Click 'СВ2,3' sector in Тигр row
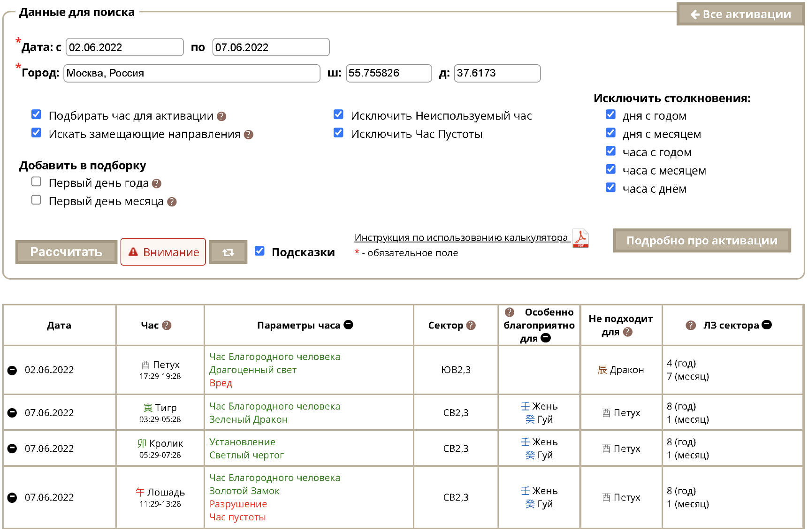 [456, 413]
